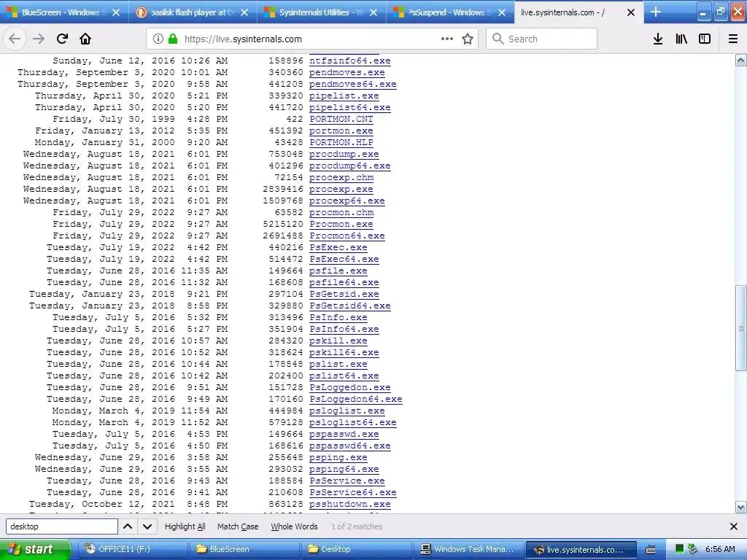This screenshot has height=560, width=747.
Task: Click the find field containing desktop
Action: pos(62,526)
